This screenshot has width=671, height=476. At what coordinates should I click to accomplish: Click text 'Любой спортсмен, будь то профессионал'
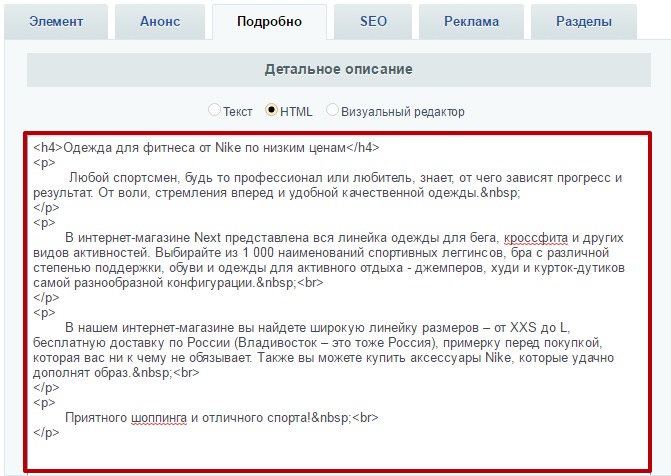[195, 178]
